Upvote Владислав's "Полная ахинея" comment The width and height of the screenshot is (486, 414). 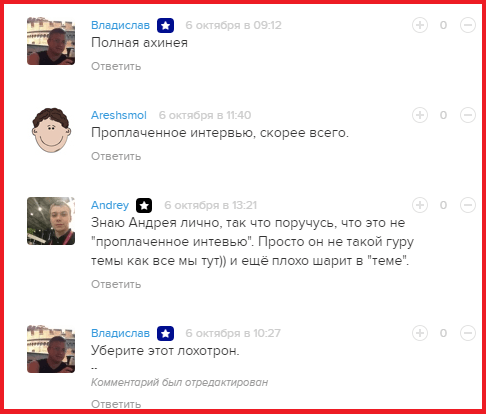pyautogui.click(x=420, y=25)
